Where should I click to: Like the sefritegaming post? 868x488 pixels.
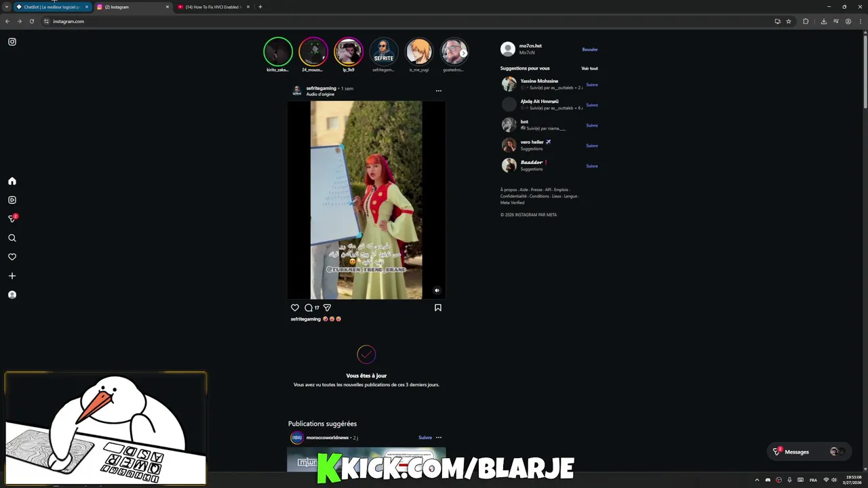point(295,308)
